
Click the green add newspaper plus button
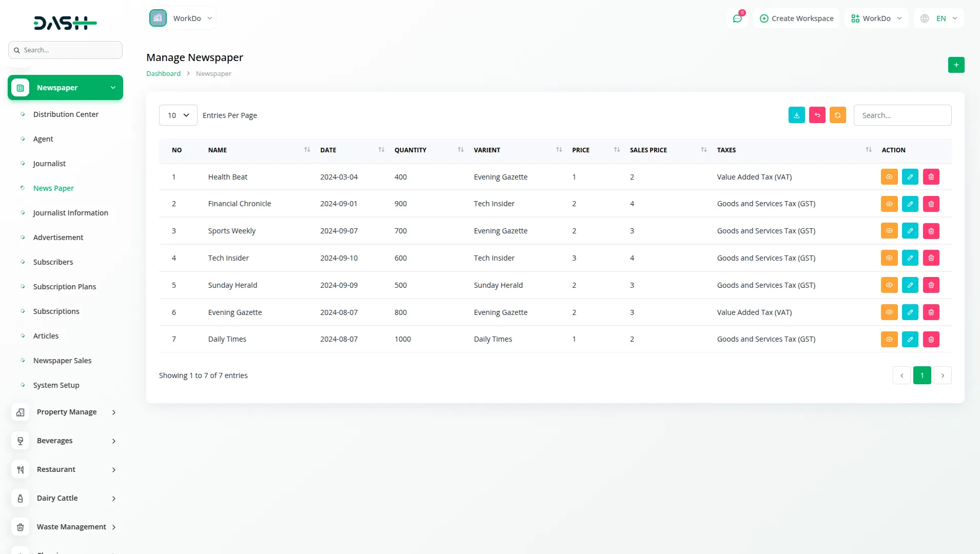[x=956, y=65]
